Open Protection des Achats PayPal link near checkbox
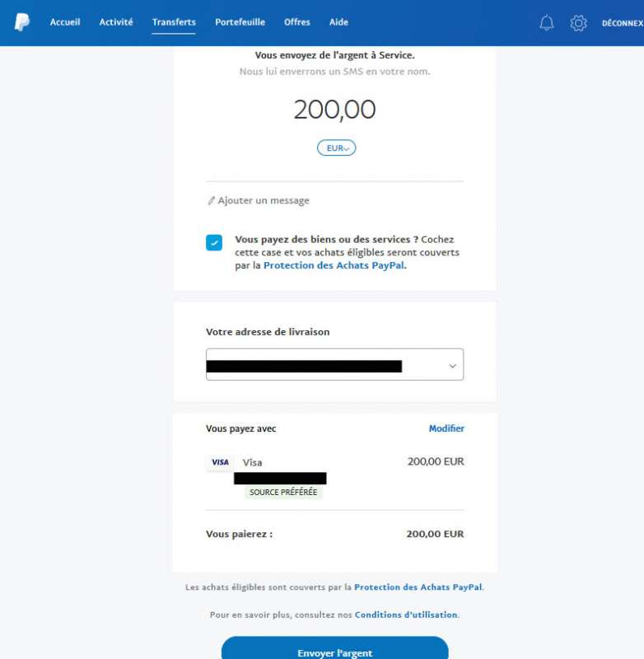This screenshot has width=644, height=659. click(x=334, y=265)
